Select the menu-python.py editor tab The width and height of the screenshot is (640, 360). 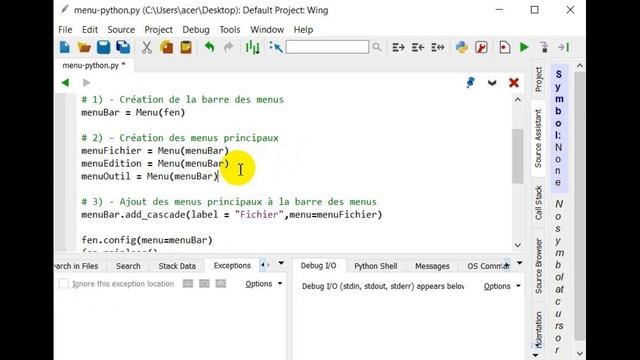(93, 65)
